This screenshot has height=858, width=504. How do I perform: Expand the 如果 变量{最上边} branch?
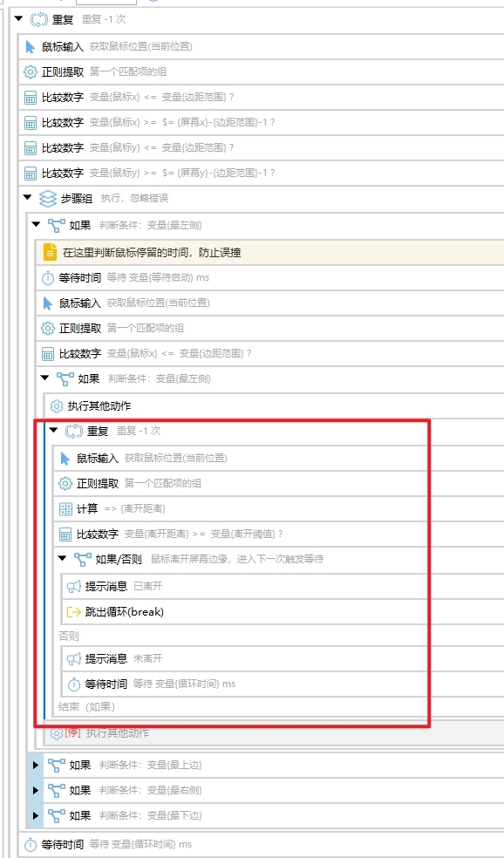[x=37, y=765]
